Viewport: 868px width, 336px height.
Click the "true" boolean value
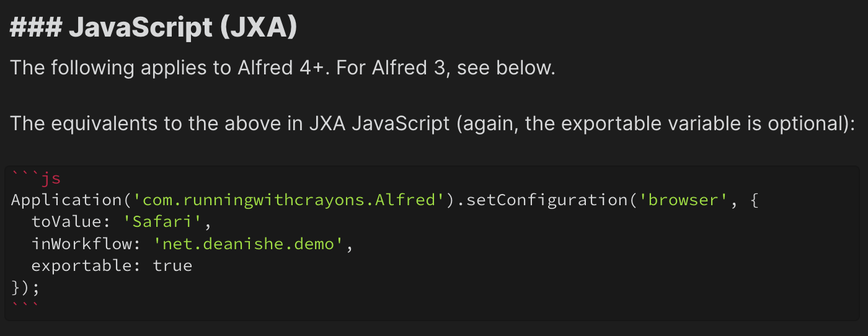click(173, 266)
